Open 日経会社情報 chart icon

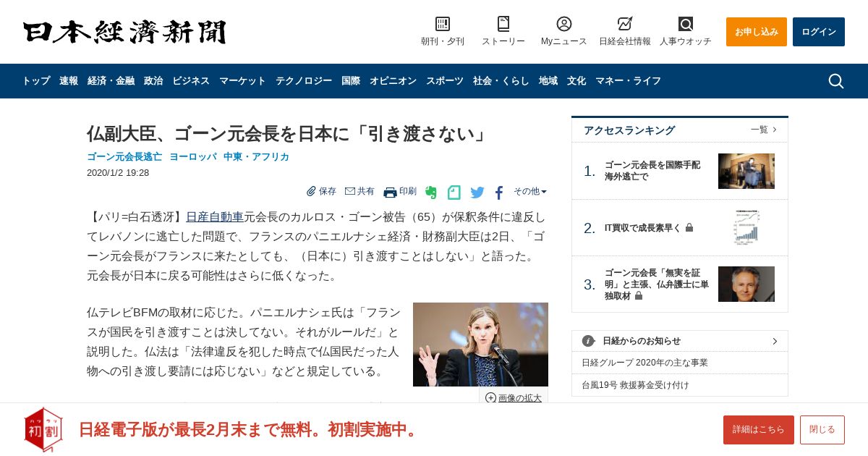[x=625, y=24]
